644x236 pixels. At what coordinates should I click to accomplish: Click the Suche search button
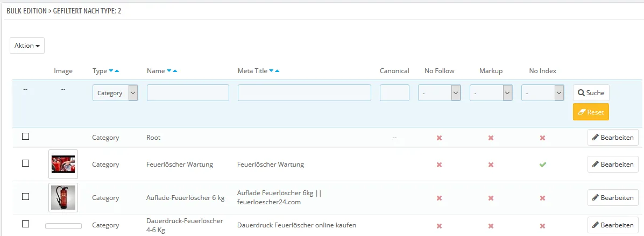[x=591, y=93]
